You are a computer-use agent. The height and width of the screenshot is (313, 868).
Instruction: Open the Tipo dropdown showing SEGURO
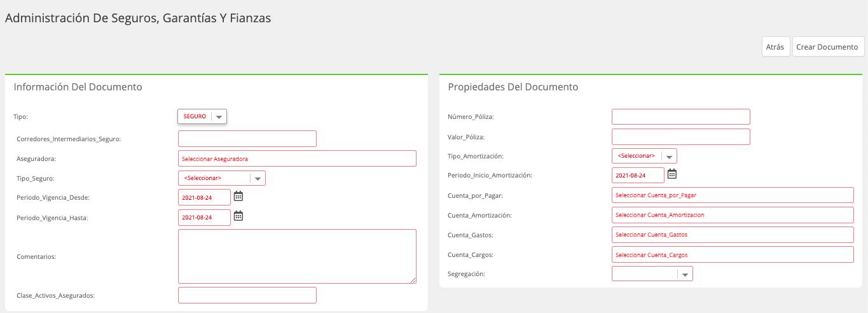(202, 116)
